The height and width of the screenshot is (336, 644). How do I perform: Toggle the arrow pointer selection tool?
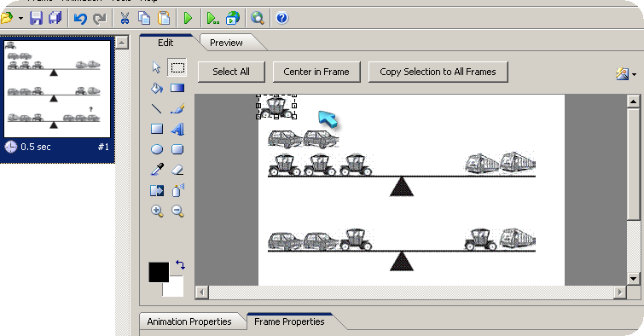click(x=156, y=67)
